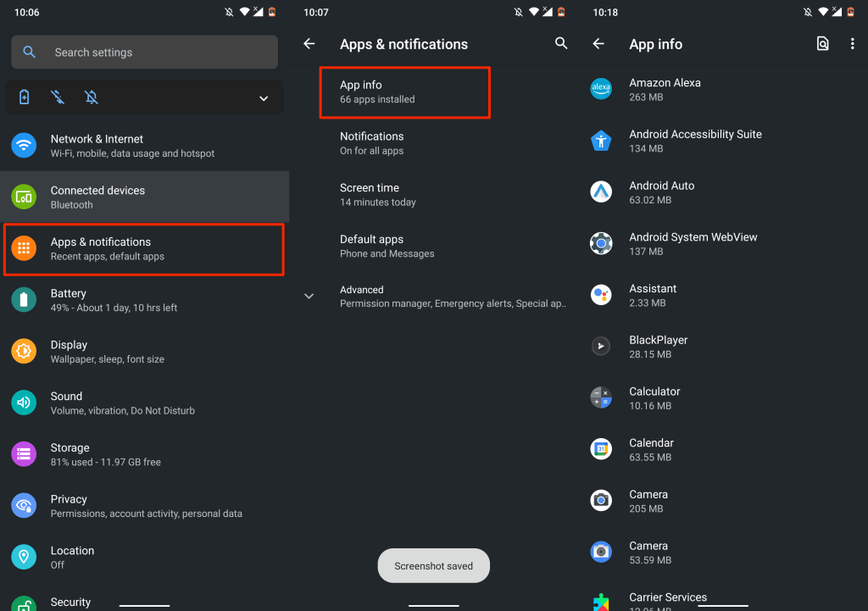The height and width of the screenshot is (611, 868).
Task: Collapse the quick settings expander chevron
Action: tap(263, 97)
